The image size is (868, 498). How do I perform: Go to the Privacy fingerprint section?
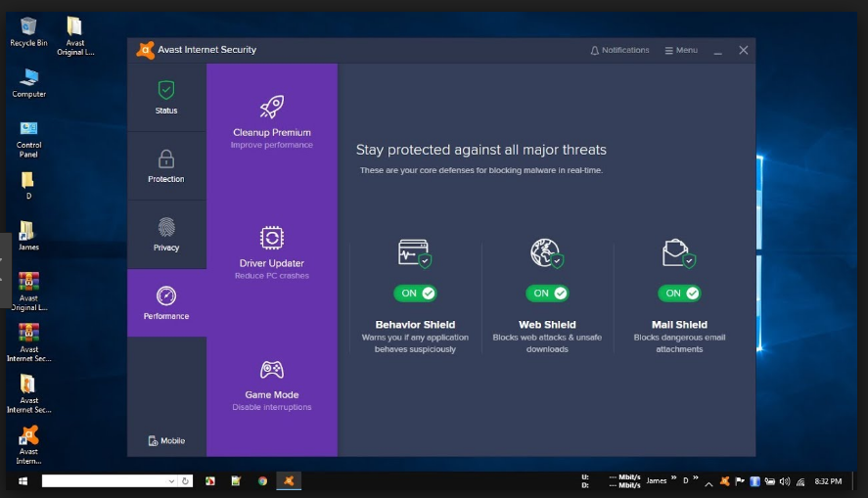tap(166, 234)
